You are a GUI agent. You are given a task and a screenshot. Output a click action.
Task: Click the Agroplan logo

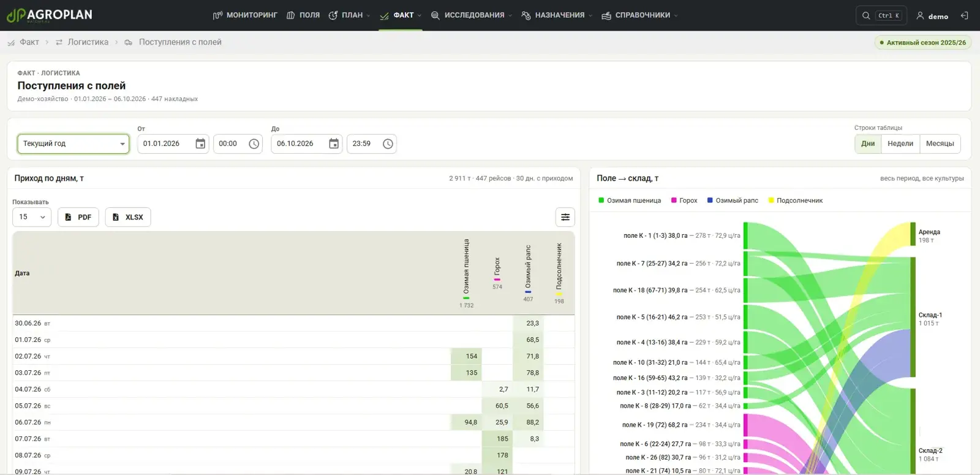[49, 15]
